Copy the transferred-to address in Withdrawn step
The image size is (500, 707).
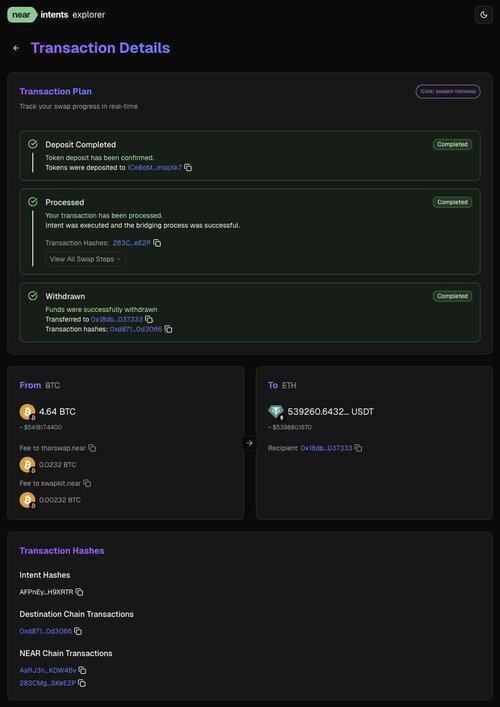pos(149,319)
